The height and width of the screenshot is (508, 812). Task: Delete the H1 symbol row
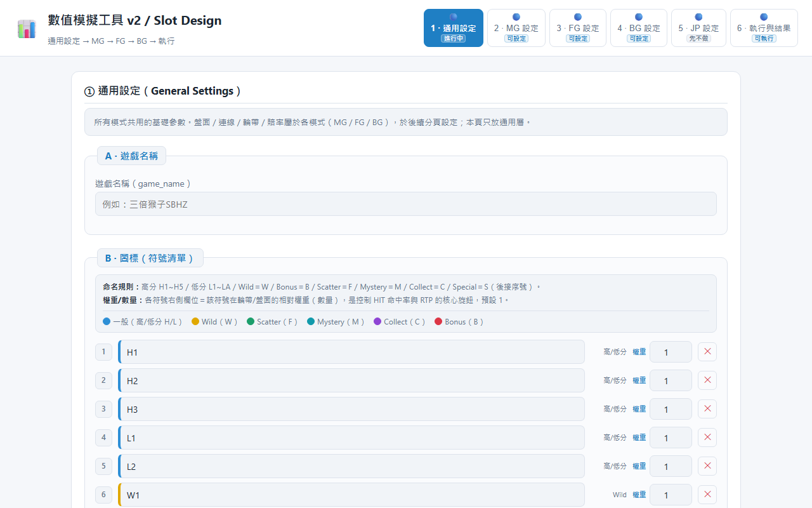[x=707, y=352]
